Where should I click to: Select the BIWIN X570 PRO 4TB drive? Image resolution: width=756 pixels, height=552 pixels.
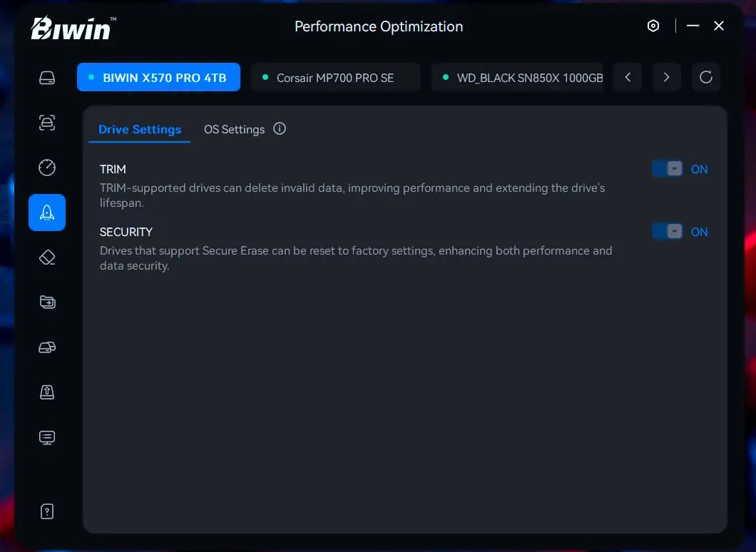158,78
